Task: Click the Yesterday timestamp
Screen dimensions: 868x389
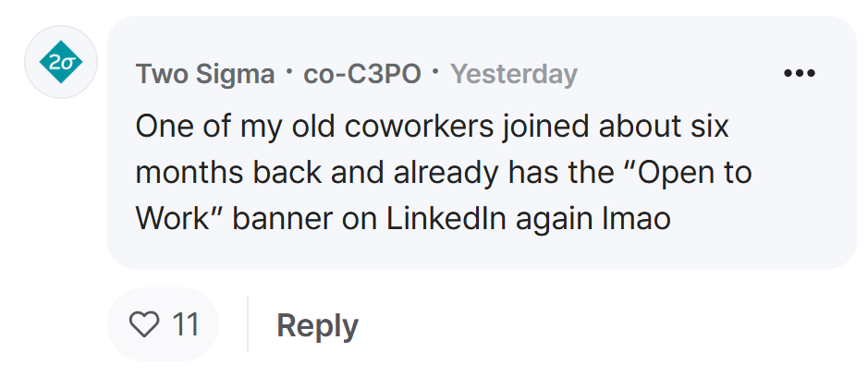Action: click(514, 74)
